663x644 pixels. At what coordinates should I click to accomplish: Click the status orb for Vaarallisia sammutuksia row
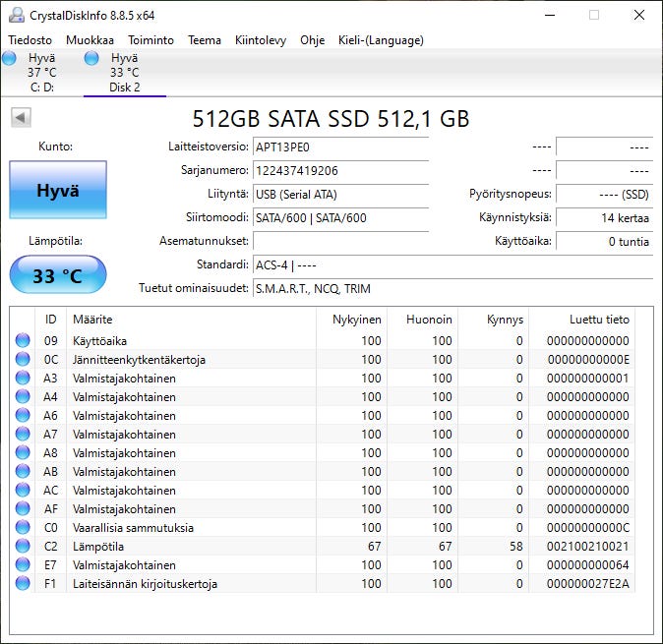pos(23,528)
